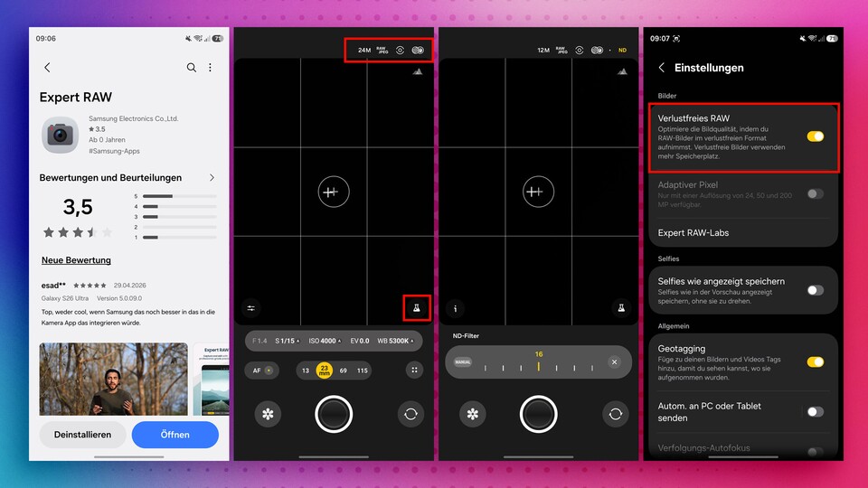Go back from Einstellungen

(662, 68)
